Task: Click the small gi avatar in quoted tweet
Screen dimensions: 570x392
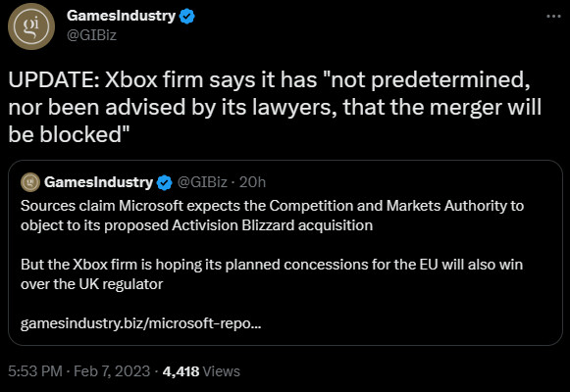Action: pyautogui.click(x=30, y=182)
